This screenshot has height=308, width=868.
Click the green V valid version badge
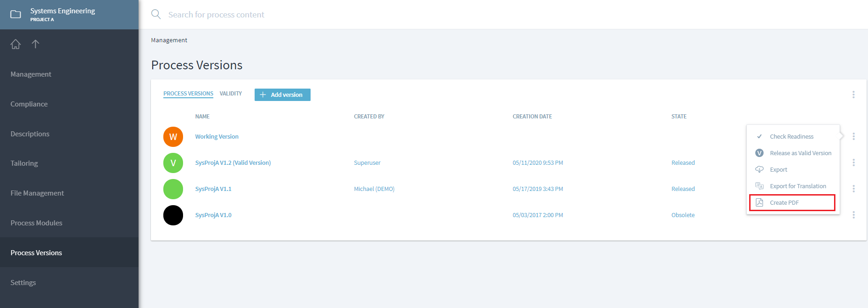[173, 163]
